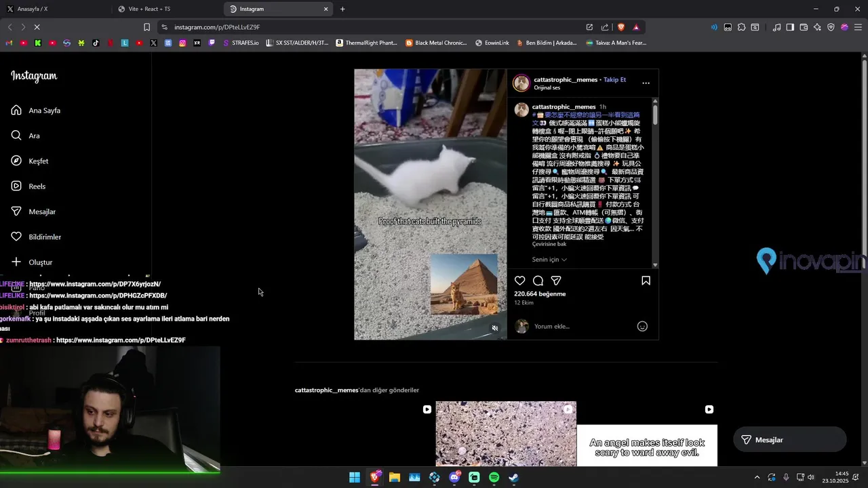
Task: Switch to Vite + React + TS tab
Action: click(x=166, y=9)
